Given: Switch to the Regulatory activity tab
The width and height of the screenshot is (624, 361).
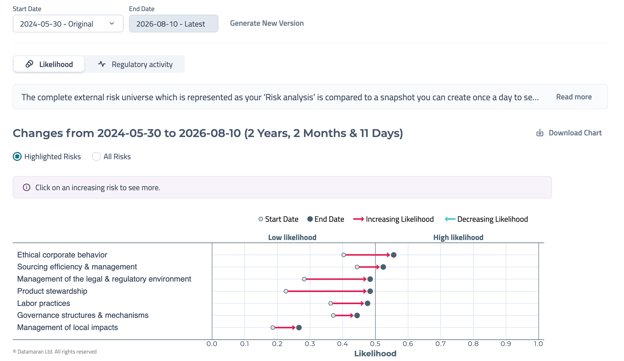Looking at the screenshot, I should tap(136, 64).
